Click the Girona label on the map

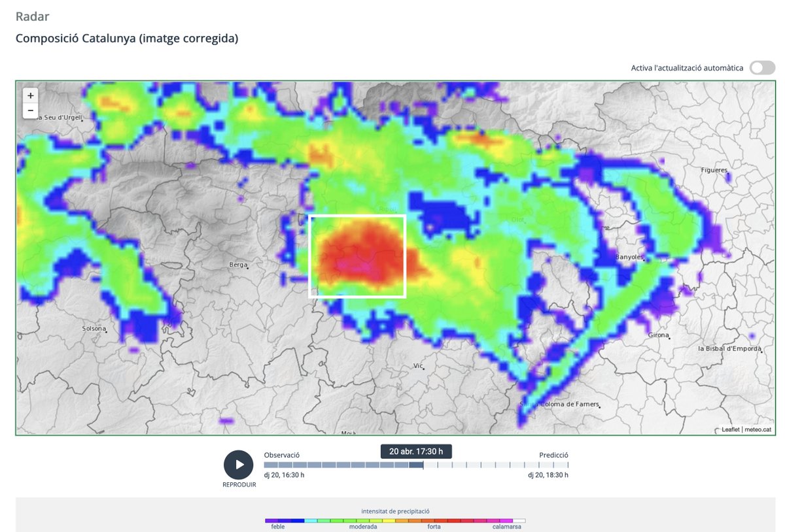coord(658,335)
